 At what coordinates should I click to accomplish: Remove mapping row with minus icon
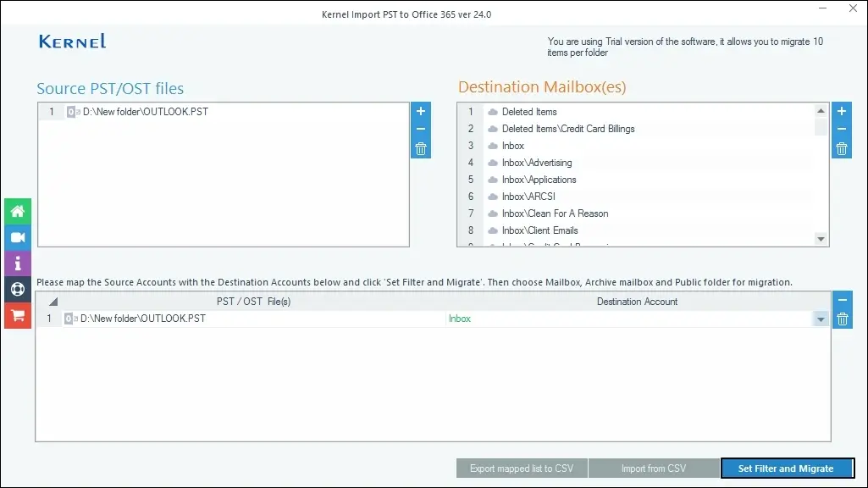pyautogui.click(x=842, y=300)
